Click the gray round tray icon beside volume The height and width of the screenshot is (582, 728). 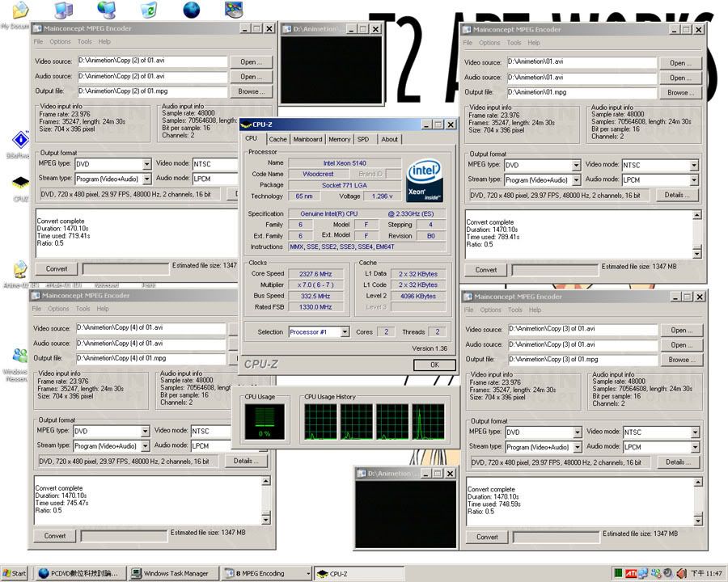[x=668, y=574]
